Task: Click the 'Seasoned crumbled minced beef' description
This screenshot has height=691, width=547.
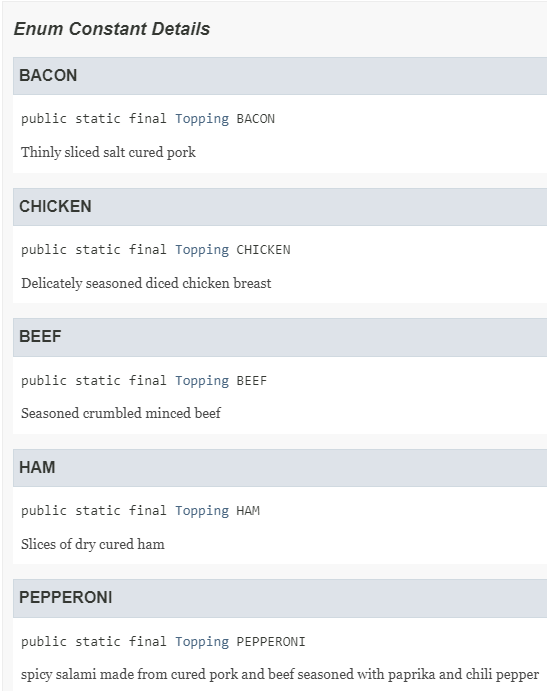Action: click(x=121, y=413)
